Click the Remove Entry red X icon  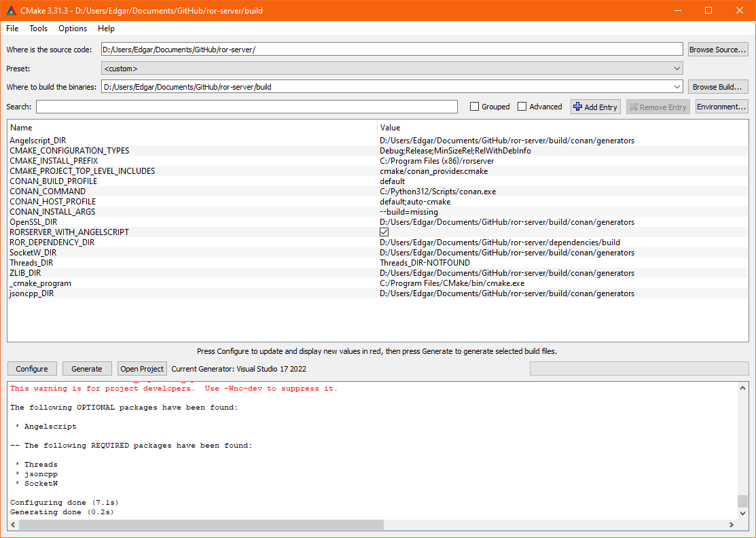tap(634, 107)
